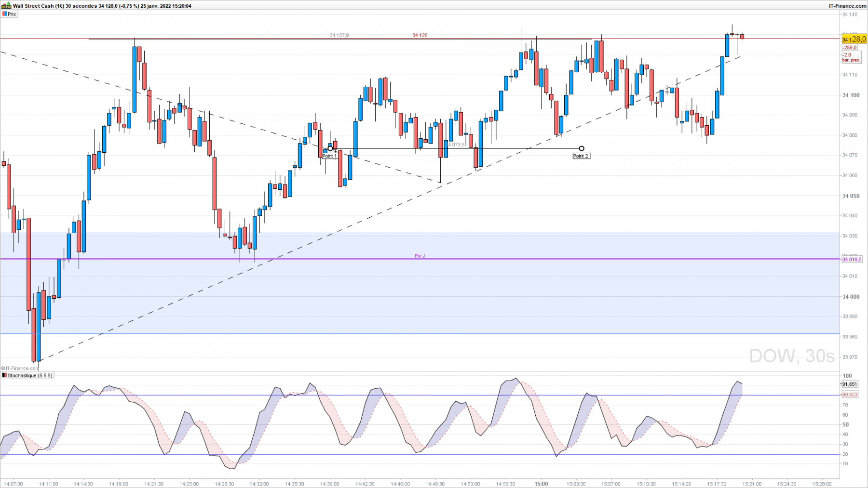Click the 34 000 price axis label
This screenshot has height=488, width=868.
point(851,296)
